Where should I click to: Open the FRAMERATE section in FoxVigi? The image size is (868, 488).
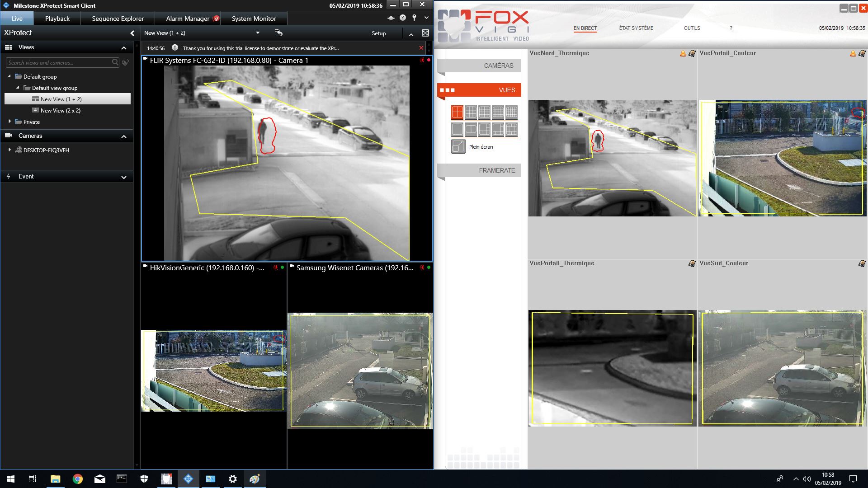pyautogui.click(x=479, y=170)
